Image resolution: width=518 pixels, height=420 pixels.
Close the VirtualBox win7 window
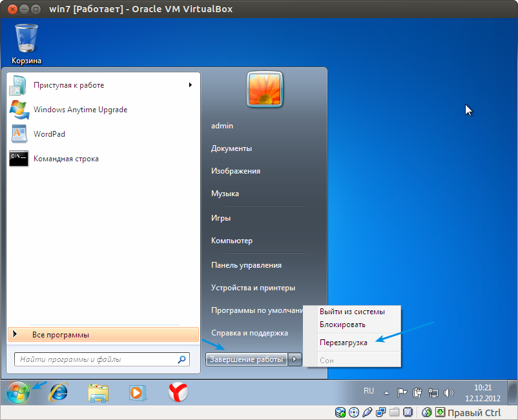[12, 9]
